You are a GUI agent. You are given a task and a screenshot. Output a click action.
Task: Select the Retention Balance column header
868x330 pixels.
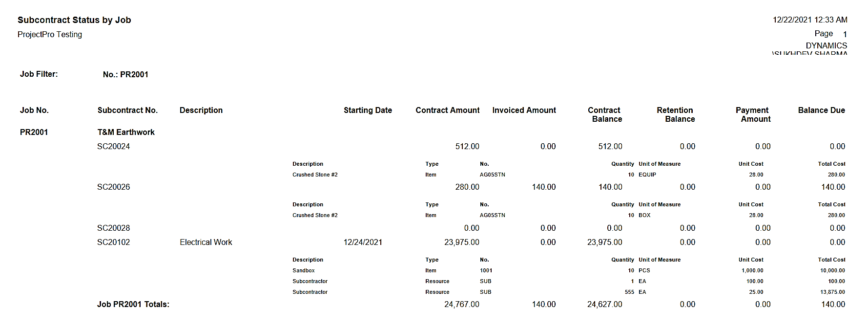coord(676,114)
